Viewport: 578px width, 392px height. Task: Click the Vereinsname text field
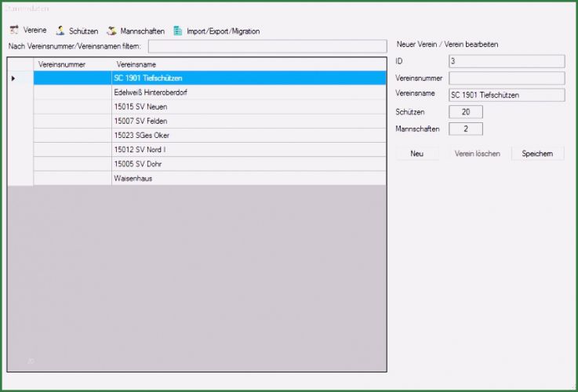[x=506, y=95]
